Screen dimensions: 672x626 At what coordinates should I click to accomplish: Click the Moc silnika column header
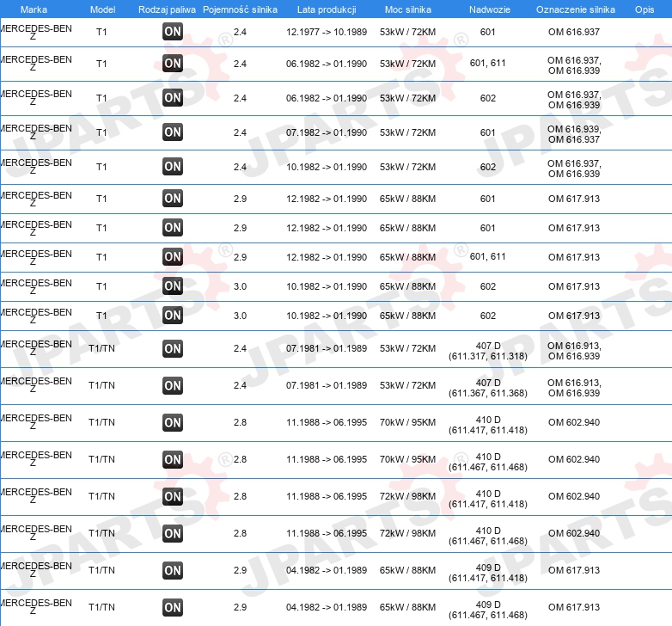pyautogui.click(x=408, y=9)
